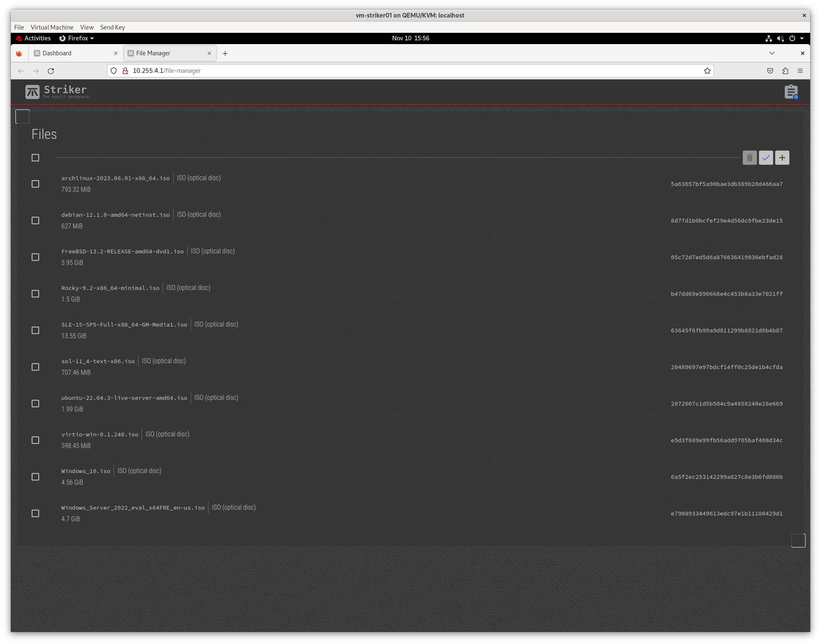821x644 pixels.
Task: Click the Windows_Server_2022_eval_x64FRE_en-us.iso name
Action: tap(133, 508)
